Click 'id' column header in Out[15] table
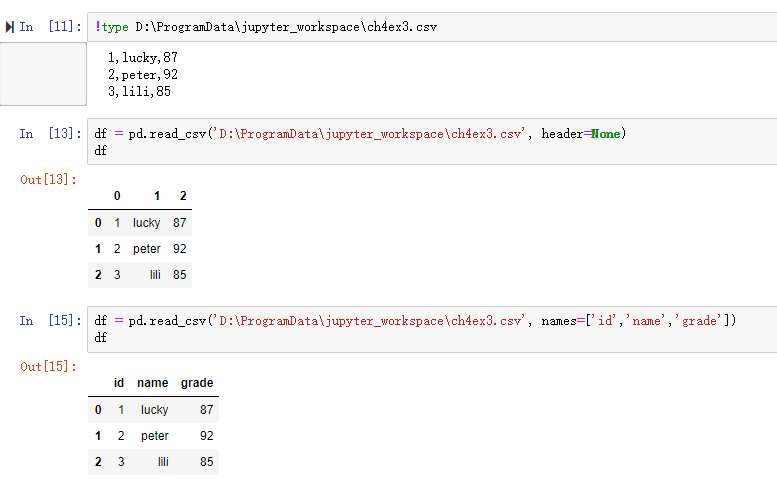The width and height of the screenshot is (777, 479). pyautogui.click(x=118, y=383)
